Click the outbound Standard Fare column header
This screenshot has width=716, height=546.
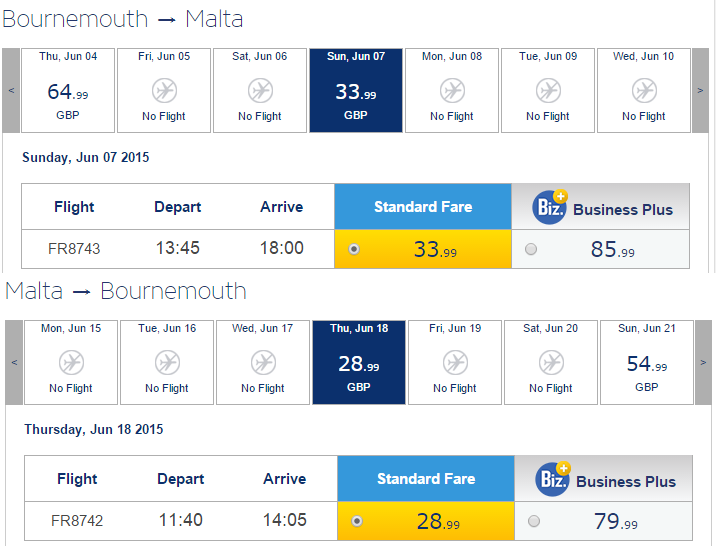[x=423, y=207]
